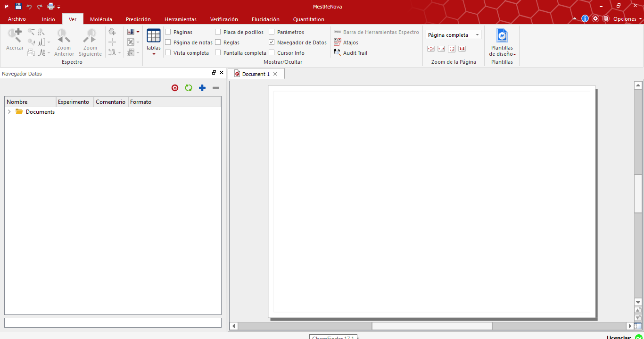The image size is (644, 339).
Task: Click the search field below the data browser
Action: click(x=113, y=322)
